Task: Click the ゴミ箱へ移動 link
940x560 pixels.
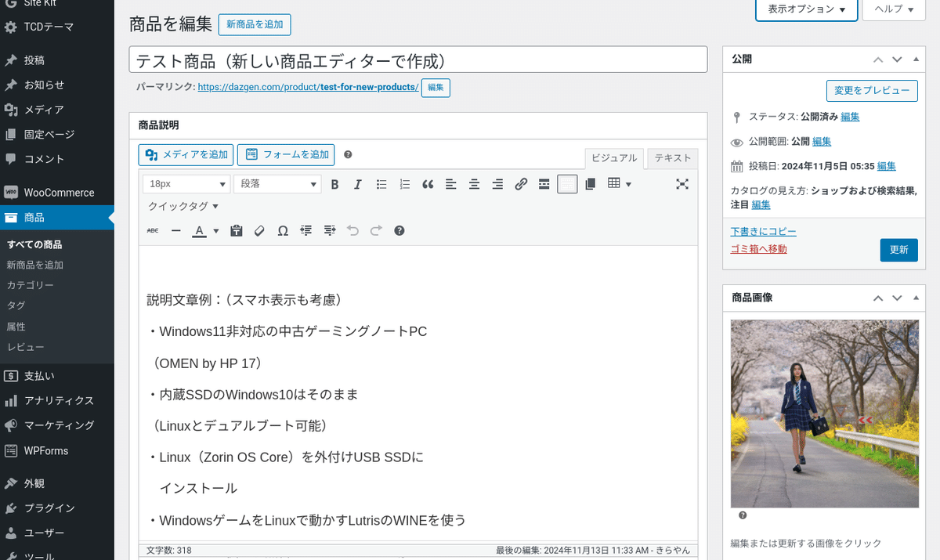Action: (x=758, y=249)
